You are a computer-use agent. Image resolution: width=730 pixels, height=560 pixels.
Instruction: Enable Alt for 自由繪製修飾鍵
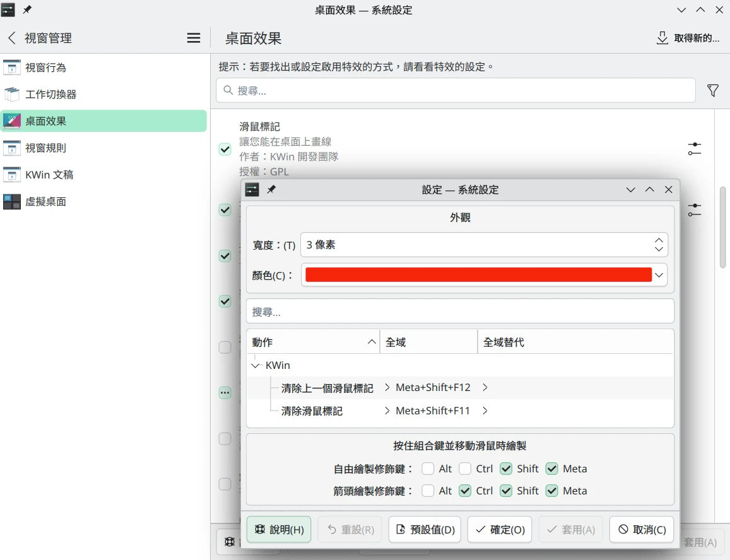[428, 469]
